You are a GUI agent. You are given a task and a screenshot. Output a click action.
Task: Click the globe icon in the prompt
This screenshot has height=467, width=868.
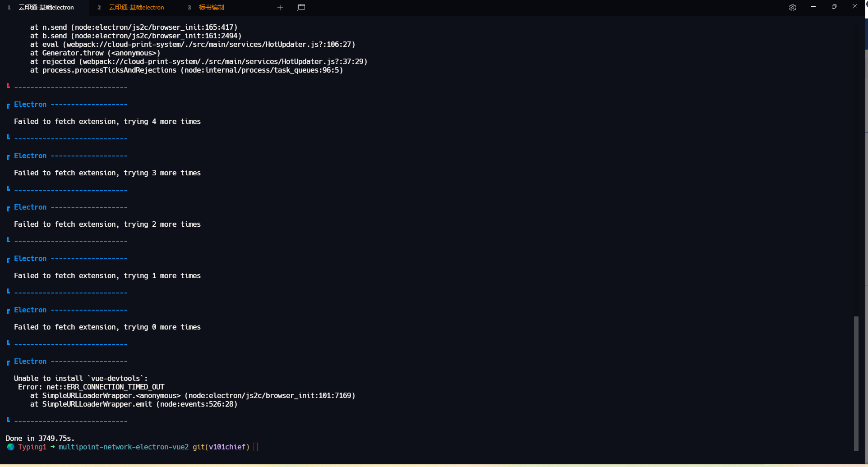click(11, 447)
